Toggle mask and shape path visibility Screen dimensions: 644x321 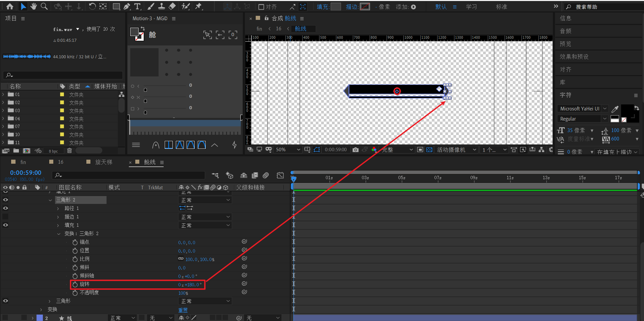(x=317, y=150)
